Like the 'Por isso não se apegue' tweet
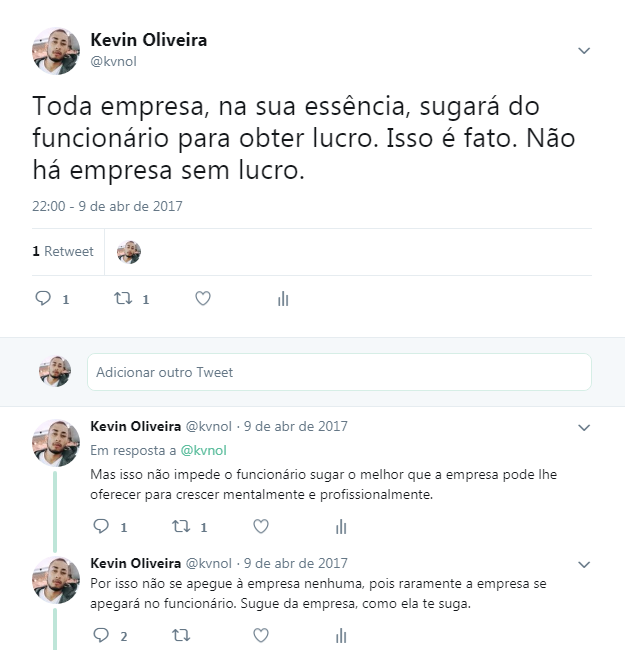 [x=261, y=635]
